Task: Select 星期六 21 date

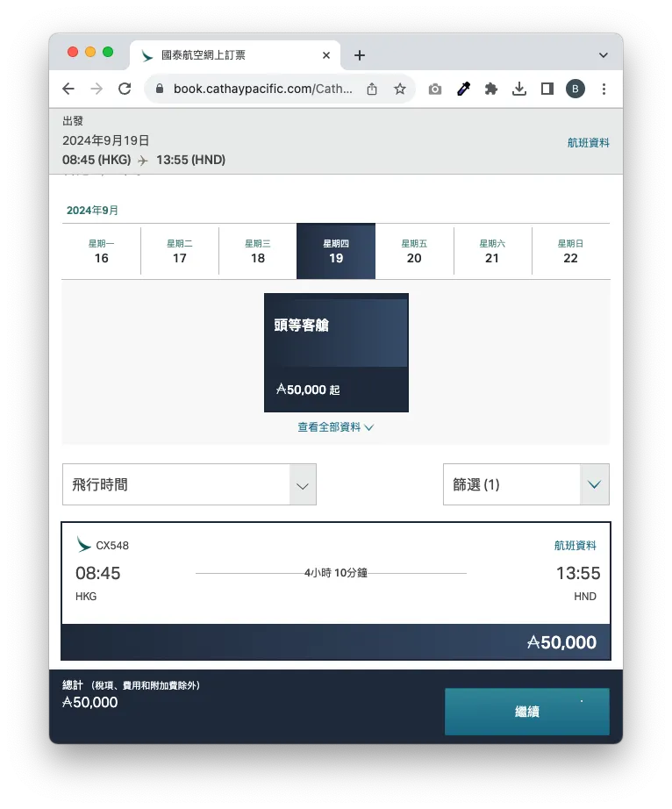Action: click(492, 251)
